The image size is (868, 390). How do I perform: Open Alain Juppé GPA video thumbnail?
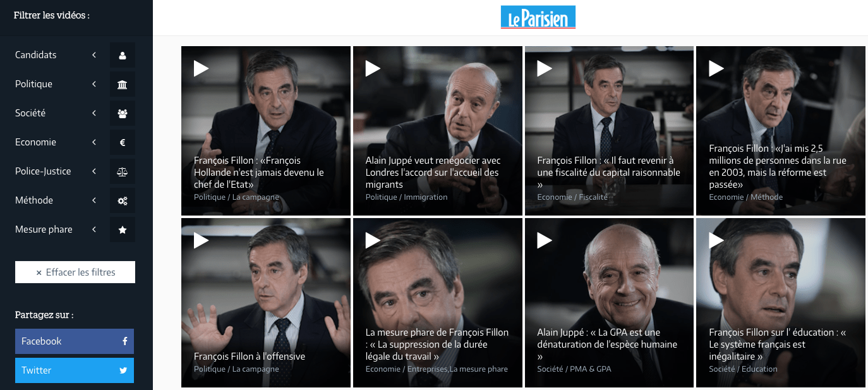click(x=610, y=303)
